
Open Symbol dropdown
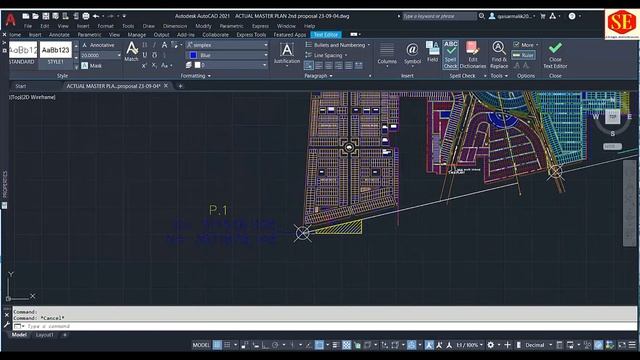tap(412, 55)
